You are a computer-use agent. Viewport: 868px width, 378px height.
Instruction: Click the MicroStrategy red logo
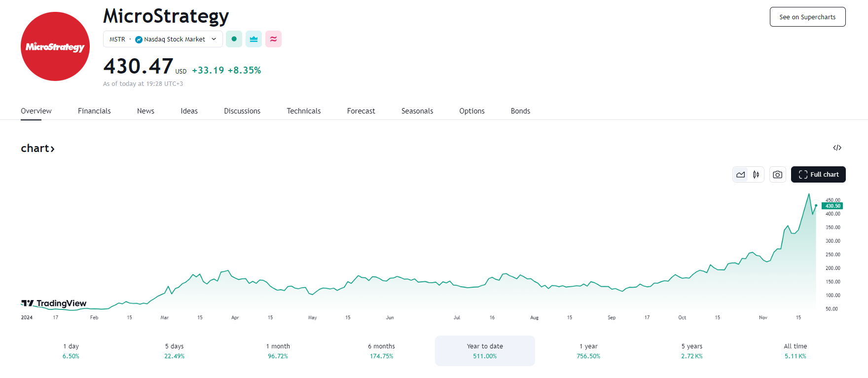click(x=55, y=46)
